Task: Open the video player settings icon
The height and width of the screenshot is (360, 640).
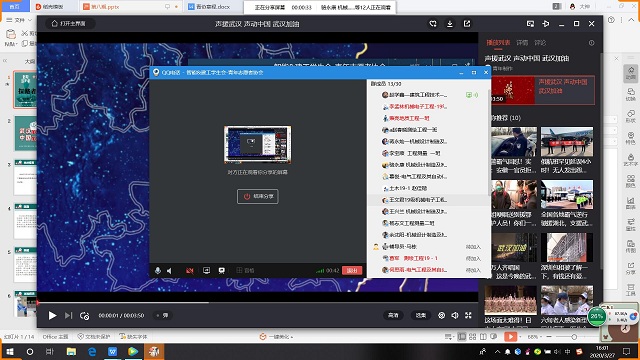Action: point(441,316)
